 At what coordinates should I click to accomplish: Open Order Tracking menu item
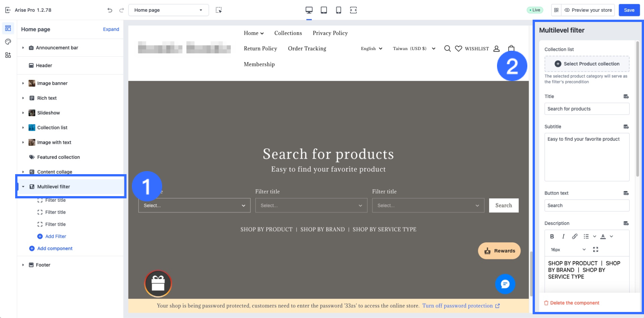point(307,48)
